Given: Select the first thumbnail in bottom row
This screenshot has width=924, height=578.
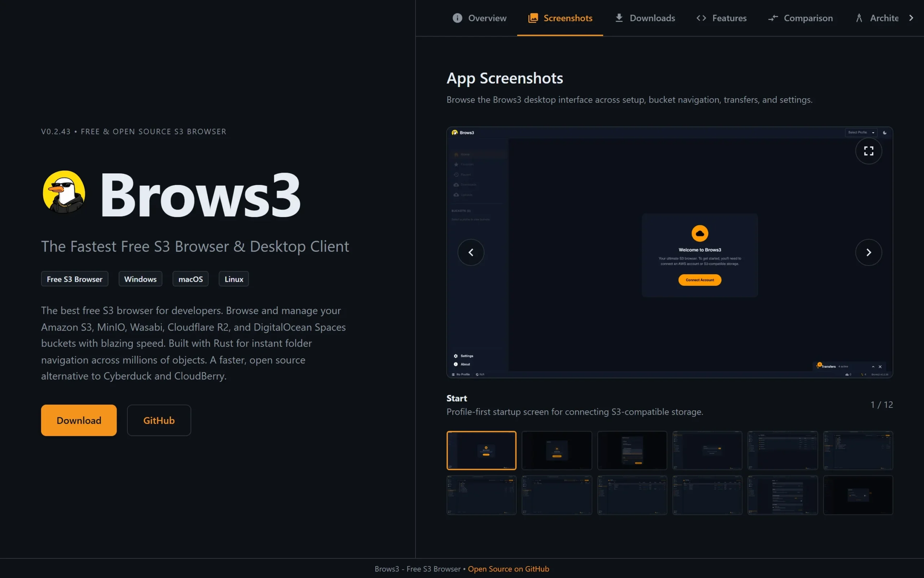Looking at the screenshot, I should pyautogui.click(x=481, y=495).
